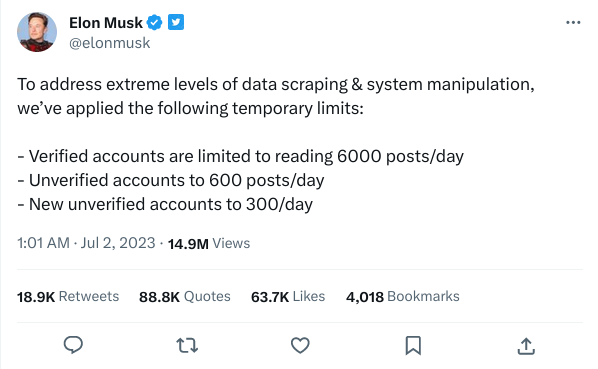Share the tweet via the share icon
The width and height of the screenshot is (598, 369).
coord(526,346)
